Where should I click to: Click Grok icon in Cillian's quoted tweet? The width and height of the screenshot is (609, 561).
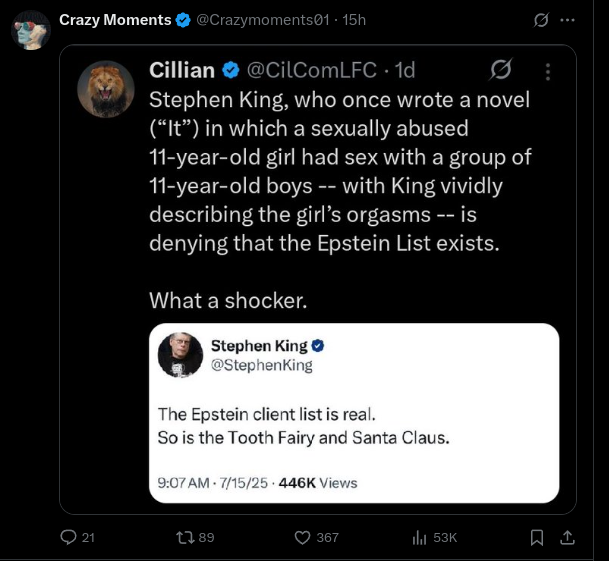pyautogui.click(x=500, y=70)
